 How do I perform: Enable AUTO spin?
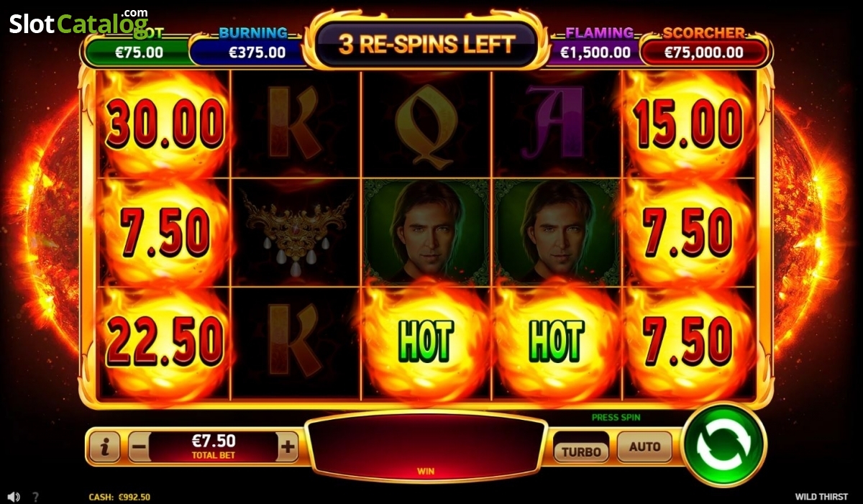(x=644, y=446)
